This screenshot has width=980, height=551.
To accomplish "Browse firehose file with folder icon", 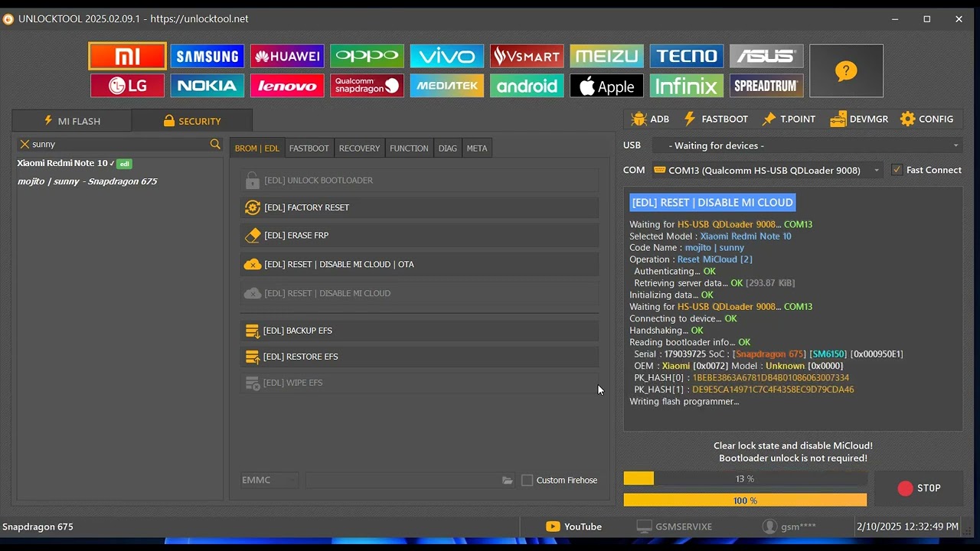I will point(507,480).
